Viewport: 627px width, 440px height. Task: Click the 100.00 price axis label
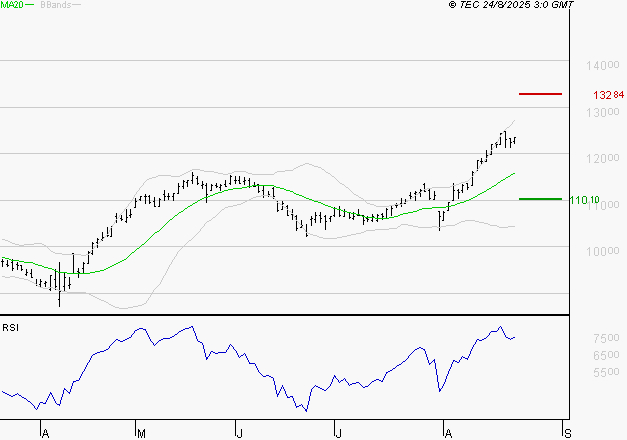tap(603, 252)
